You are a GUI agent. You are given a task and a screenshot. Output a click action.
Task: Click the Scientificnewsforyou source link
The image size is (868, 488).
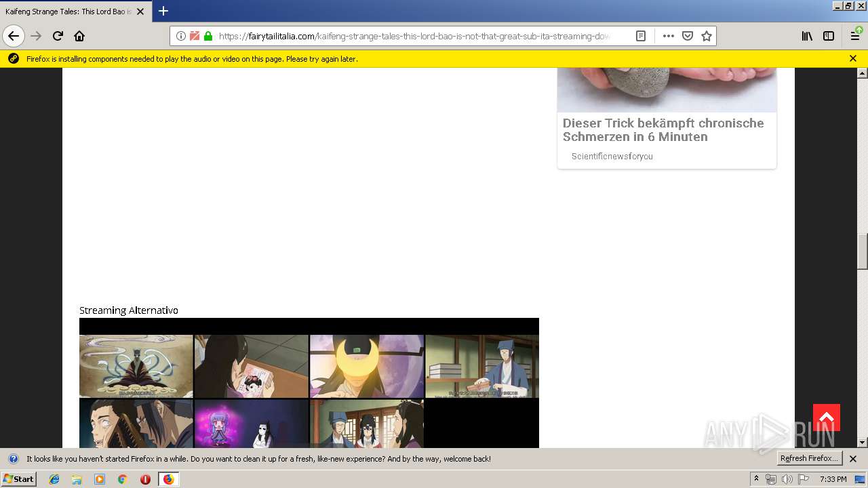(612, 157)
